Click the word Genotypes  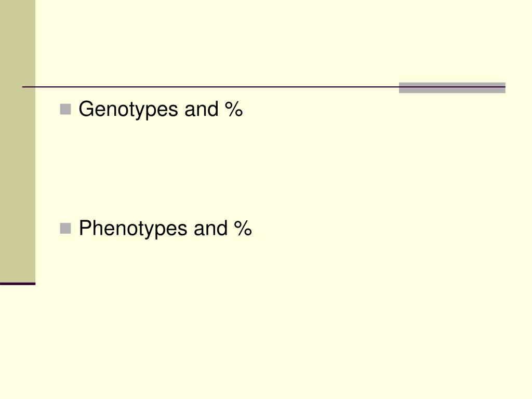128,110
